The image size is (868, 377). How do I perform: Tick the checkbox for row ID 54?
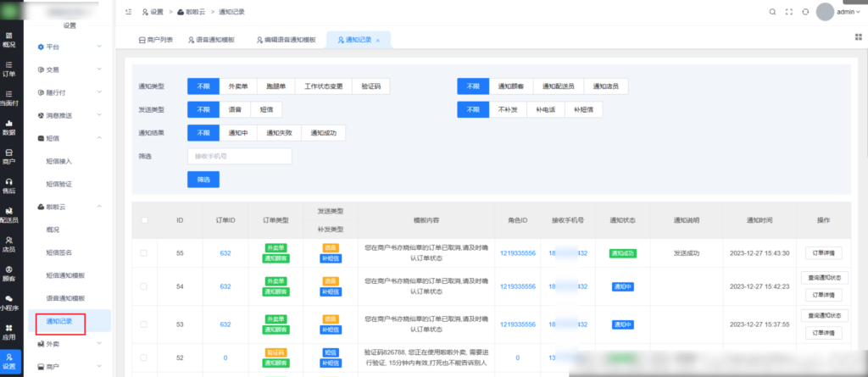(144, 286)
